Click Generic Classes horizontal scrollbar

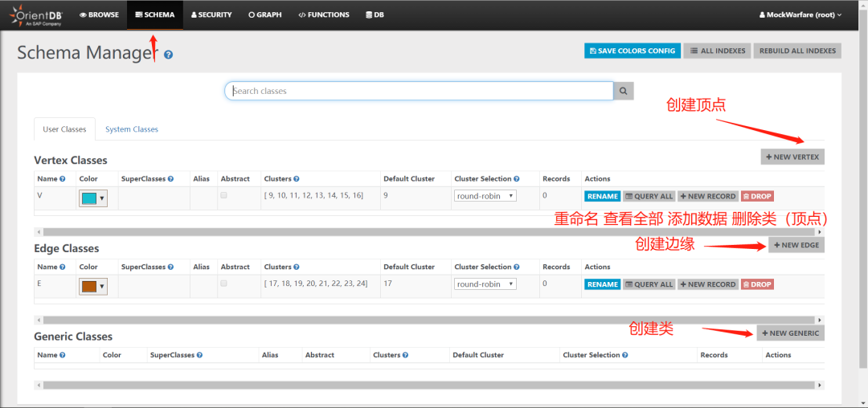click(x=429, y=385)
